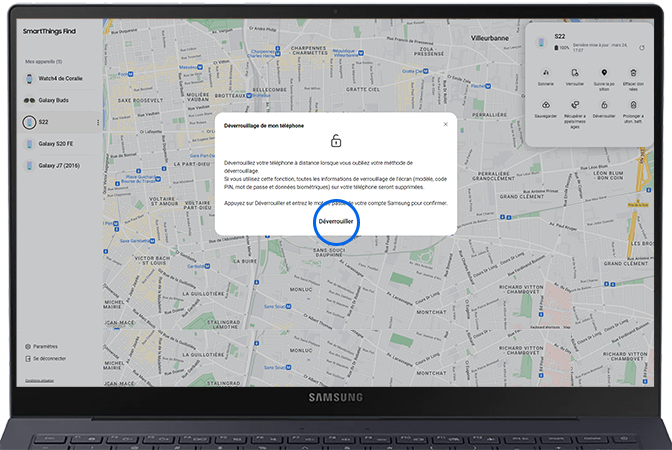Click the S22 phone thumbnail in the device panel
Viewport: 672px width, 450px height.
point(541,42)
